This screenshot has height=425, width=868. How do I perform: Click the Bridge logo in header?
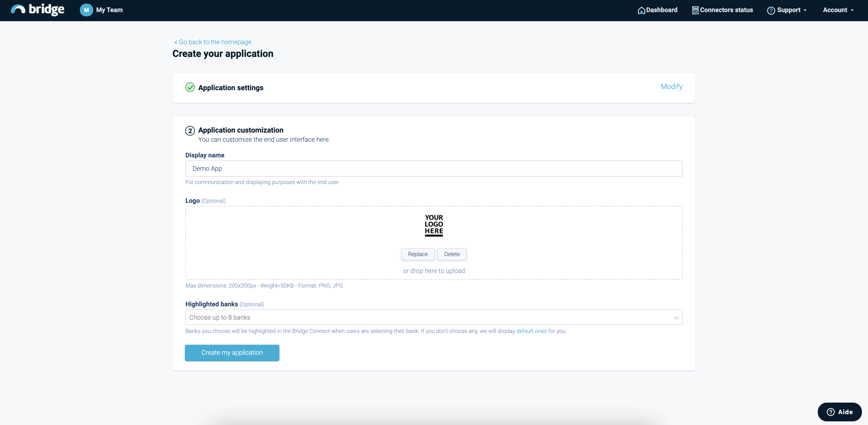pyautogui.click(x=38, y=10)
